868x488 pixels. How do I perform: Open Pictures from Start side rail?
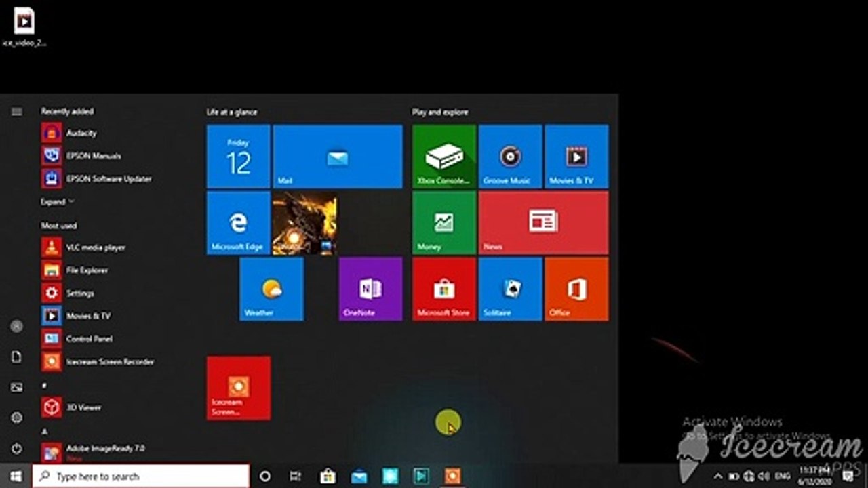(17, 387)
